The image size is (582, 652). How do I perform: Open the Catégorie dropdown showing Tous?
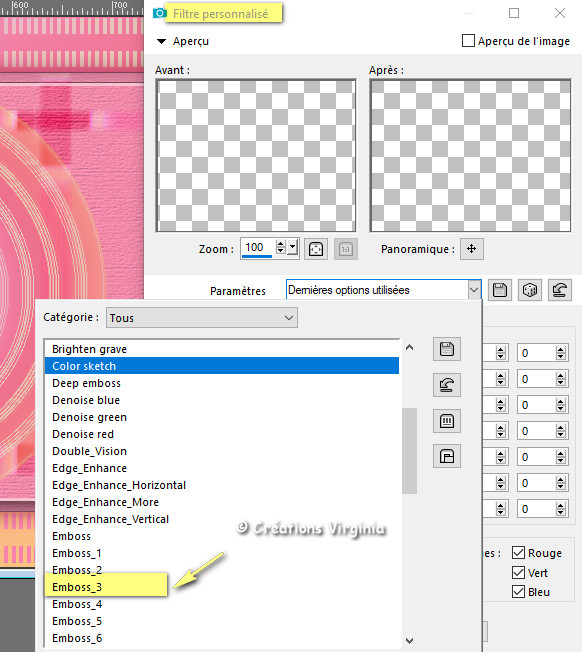tap(202, 318)
